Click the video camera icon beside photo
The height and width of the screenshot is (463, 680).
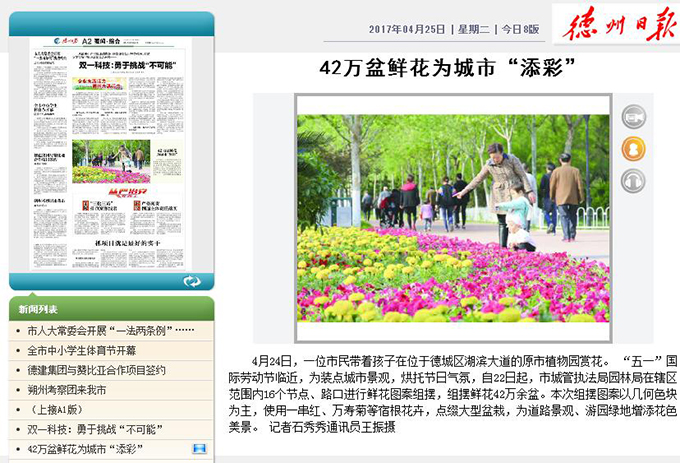[633, 117]
